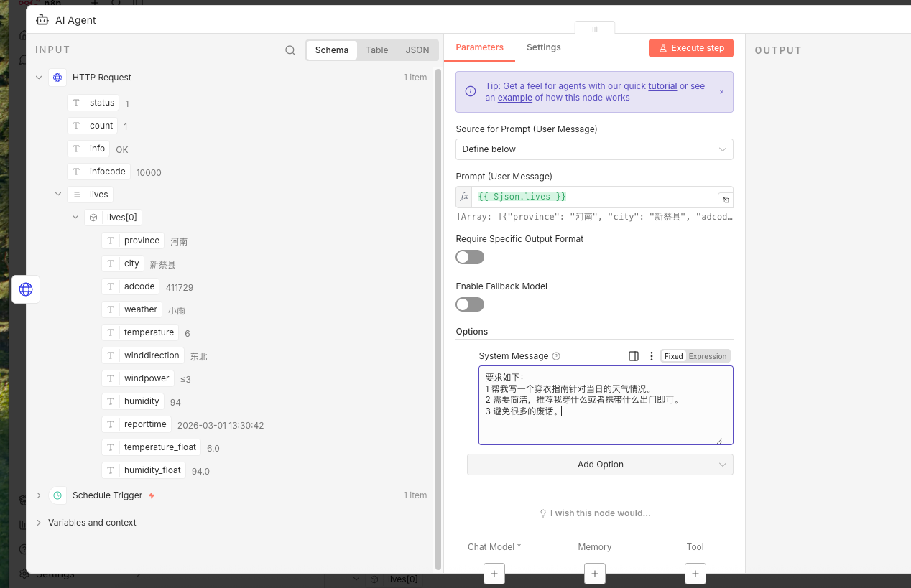The width and height of the screenshot is (911, 588).
Task: Click the cube icon on lives[0]
Action: click(93, 218)
